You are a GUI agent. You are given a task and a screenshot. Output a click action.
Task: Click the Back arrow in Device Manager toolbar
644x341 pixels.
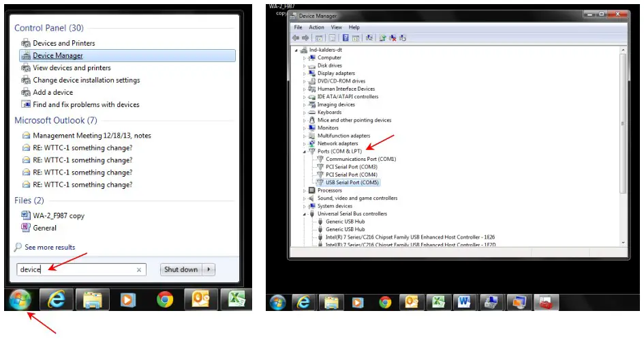(x=295, y=38)
